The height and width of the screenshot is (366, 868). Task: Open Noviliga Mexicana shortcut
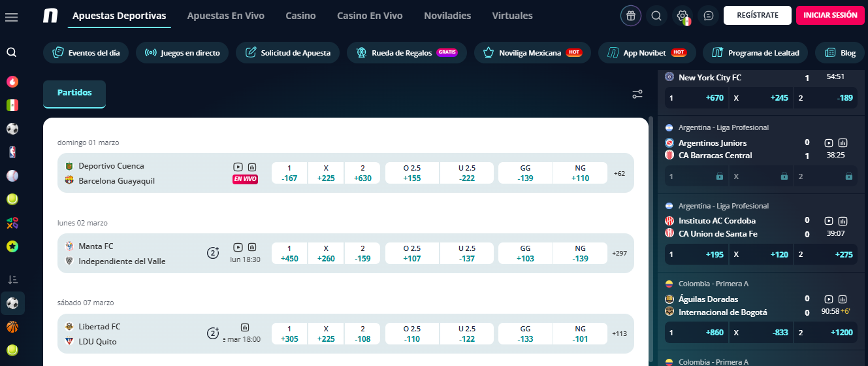532,53
